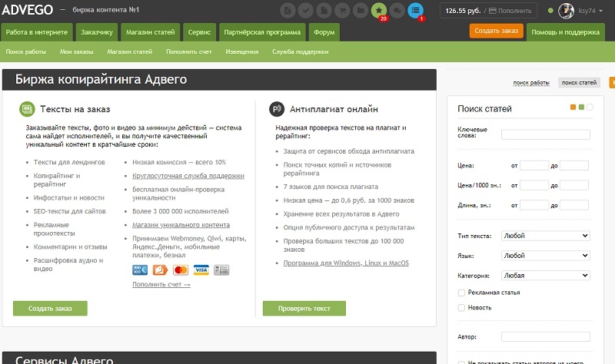Click the checkmark icon in top bar
This screenshot has width=615, height=364.
click(306, 11)
